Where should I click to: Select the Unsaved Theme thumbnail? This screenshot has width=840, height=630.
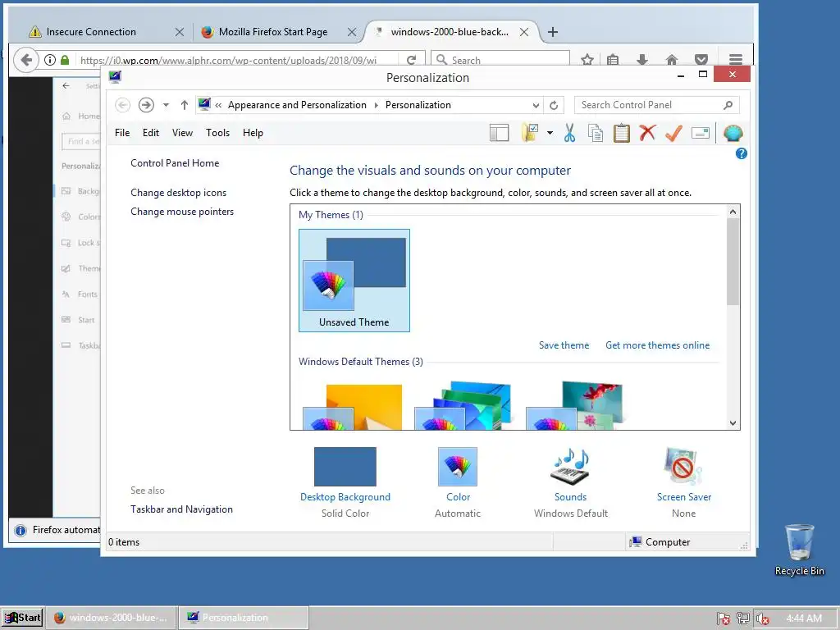pos(354,281)
